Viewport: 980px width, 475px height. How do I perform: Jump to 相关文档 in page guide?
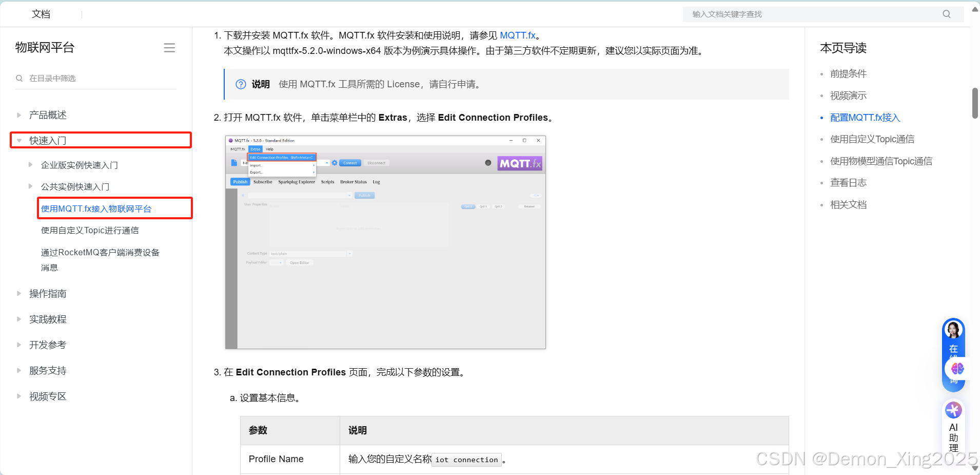848,205
